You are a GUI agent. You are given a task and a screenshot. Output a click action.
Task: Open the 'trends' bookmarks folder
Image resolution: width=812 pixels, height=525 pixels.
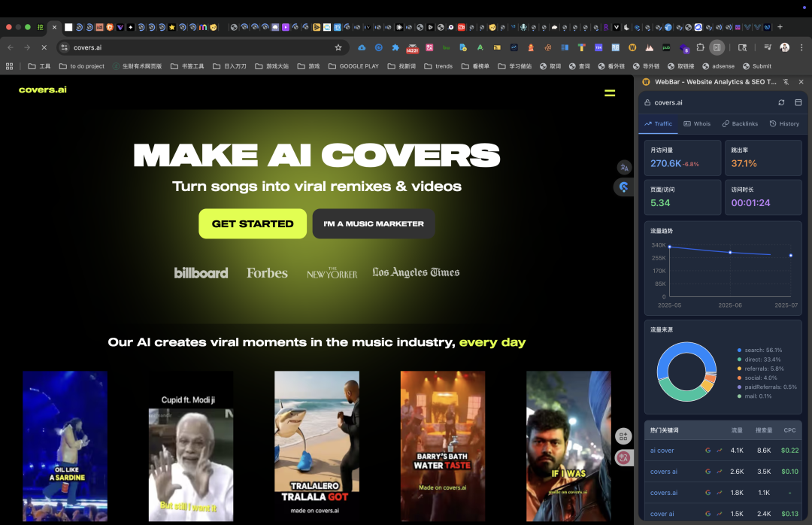(x=438, y=66)
